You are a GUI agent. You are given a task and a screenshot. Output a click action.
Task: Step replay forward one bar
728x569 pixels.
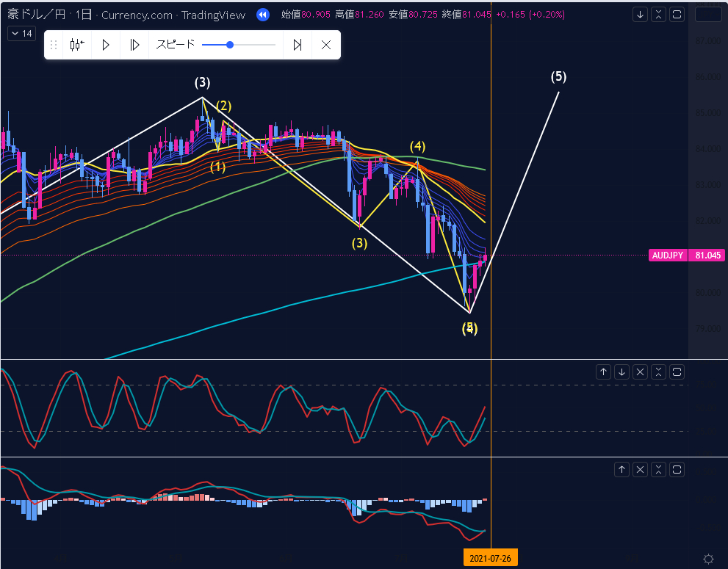(x=134, y=45)
